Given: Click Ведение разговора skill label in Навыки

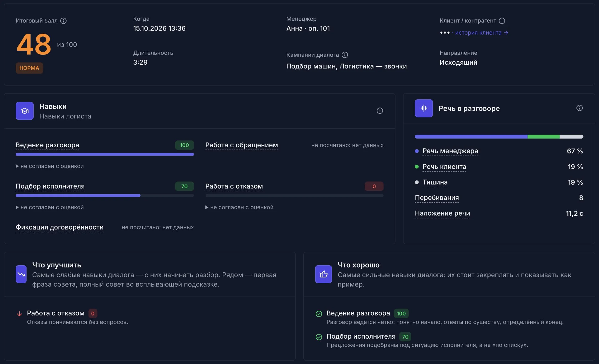Looking at the screenshot, I should tap(47, 145).
